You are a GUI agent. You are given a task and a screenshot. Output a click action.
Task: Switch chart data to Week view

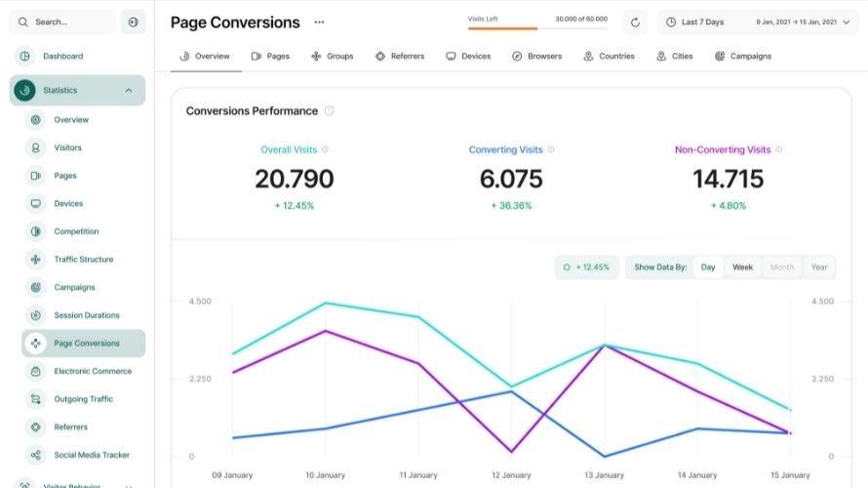click(742, 267)
